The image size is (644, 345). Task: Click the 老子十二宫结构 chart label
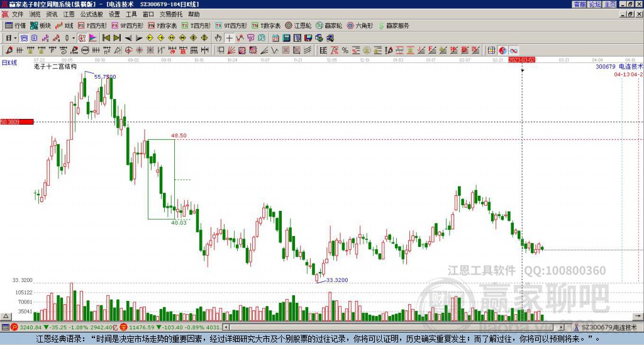55,66
